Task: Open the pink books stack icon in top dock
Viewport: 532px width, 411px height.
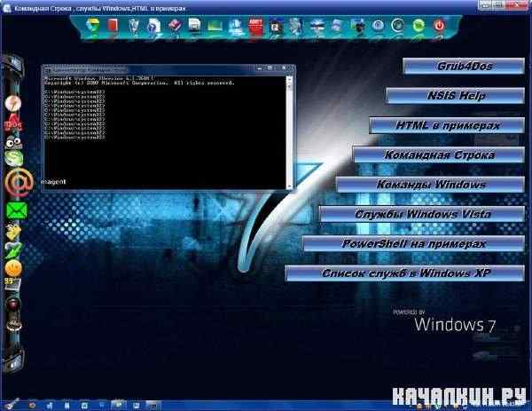Action: (175, 26)
